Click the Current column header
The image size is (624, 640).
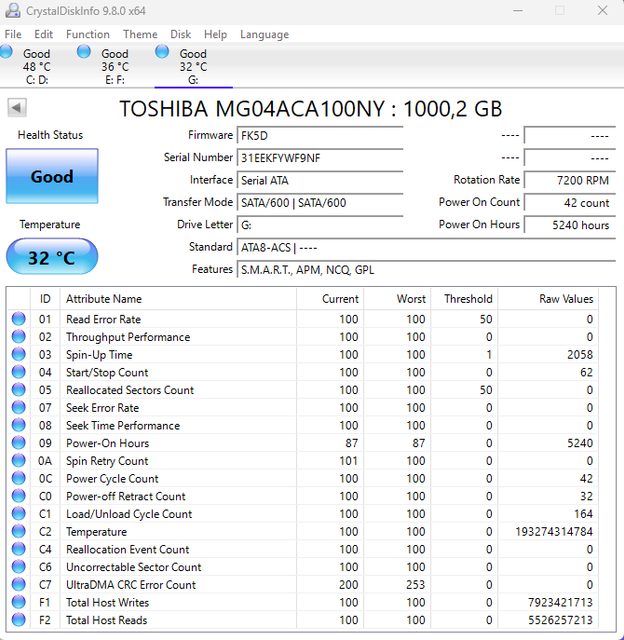point(330,299)
